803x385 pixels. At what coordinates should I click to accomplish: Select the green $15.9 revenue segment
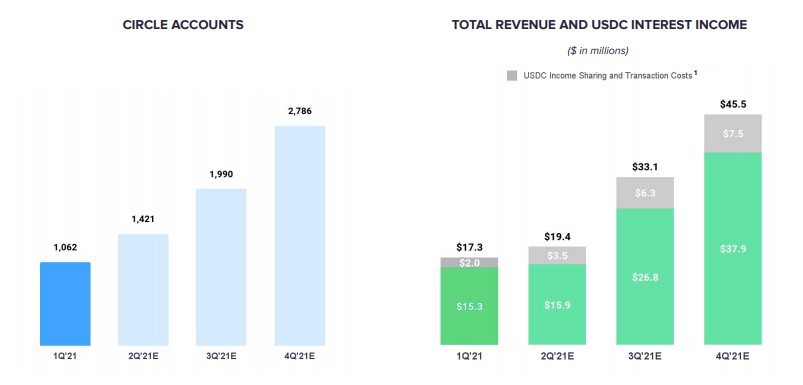click(557, 305)
